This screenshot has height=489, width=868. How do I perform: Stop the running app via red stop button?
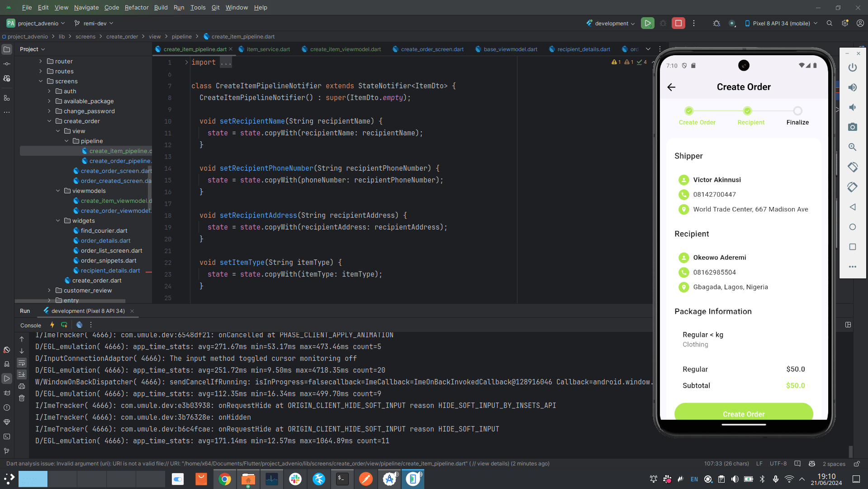point(678,23)
